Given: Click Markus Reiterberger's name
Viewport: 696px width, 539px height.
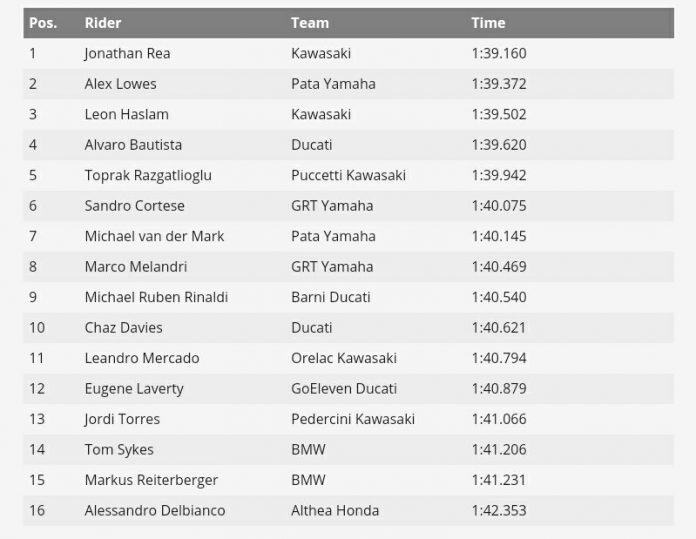Looking at the screenshot, I should coord(151,480).
